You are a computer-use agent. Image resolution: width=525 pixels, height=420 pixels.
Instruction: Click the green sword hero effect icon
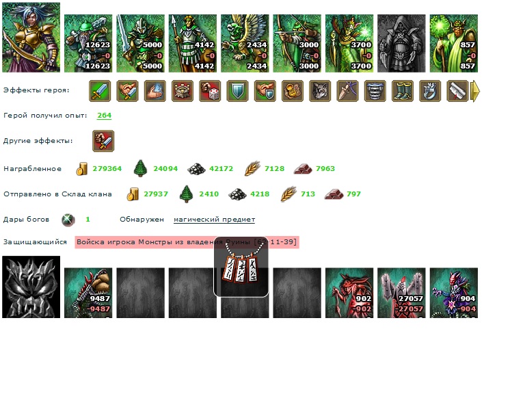tap(100, 91)
